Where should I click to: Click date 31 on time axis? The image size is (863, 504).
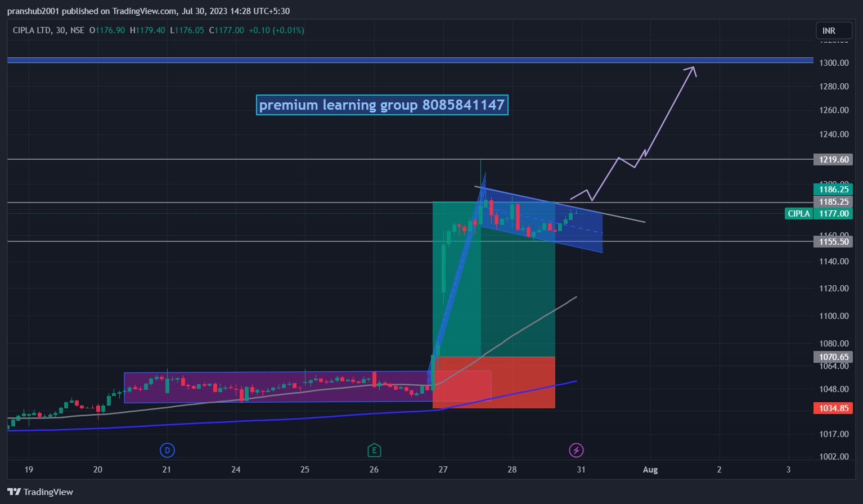(581, 469)
